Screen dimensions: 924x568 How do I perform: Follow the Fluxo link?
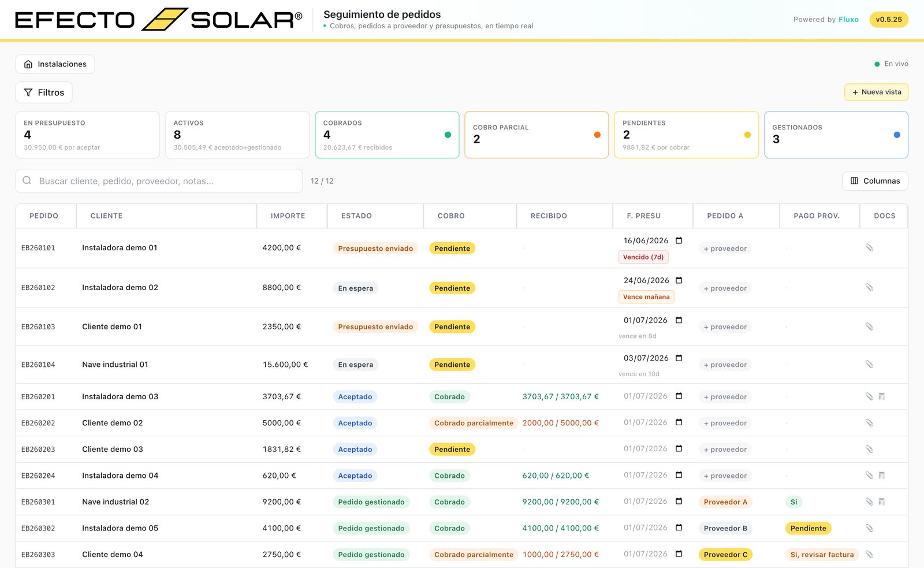tap(848, 20)
